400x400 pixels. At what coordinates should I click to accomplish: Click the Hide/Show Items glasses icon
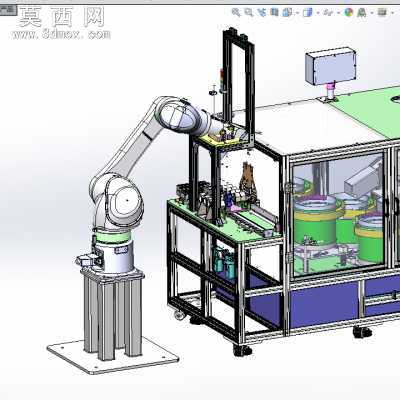[328, 13]
